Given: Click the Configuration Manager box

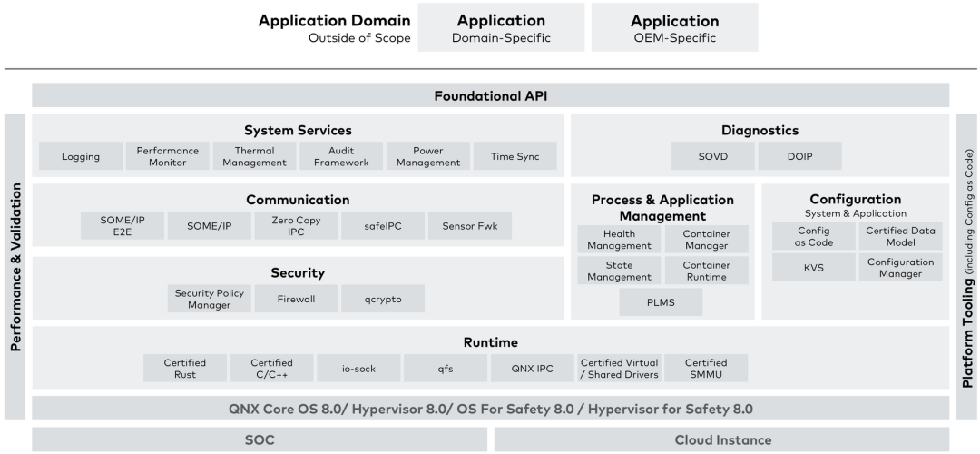Looking at the screenshot, I should pyautogui.click(x=901, y=268).
